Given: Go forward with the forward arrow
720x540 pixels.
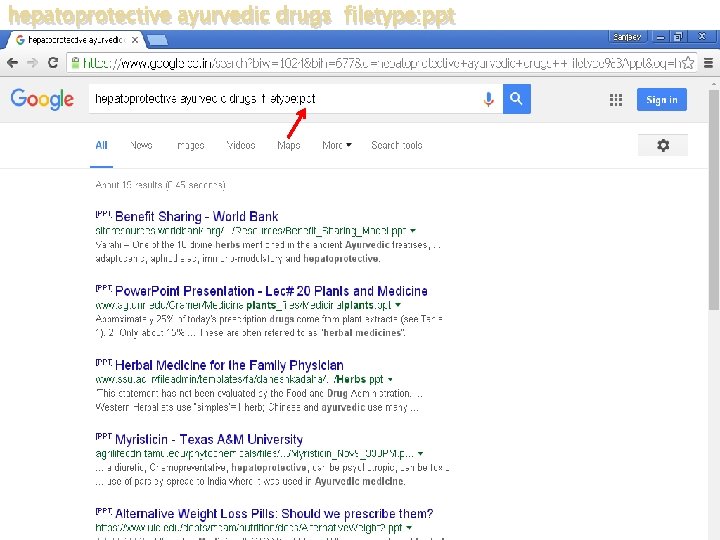Looking at the screenshot, I should click(32, 62).
